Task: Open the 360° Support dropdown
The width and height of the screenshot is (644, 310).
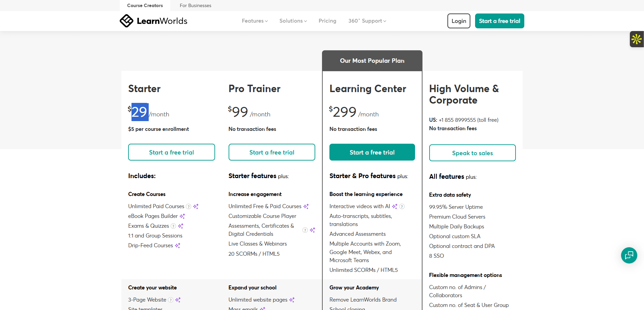Action: (367, 21)
